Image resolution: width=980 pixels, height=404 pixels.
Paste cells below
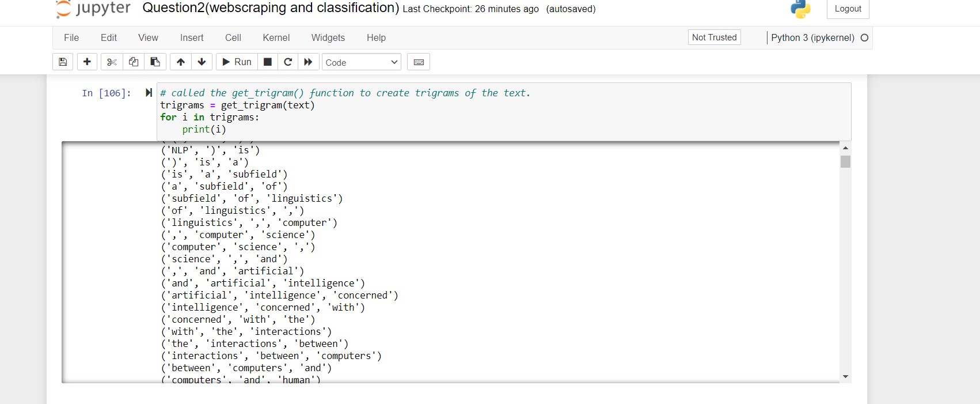(x=155, y=62)
